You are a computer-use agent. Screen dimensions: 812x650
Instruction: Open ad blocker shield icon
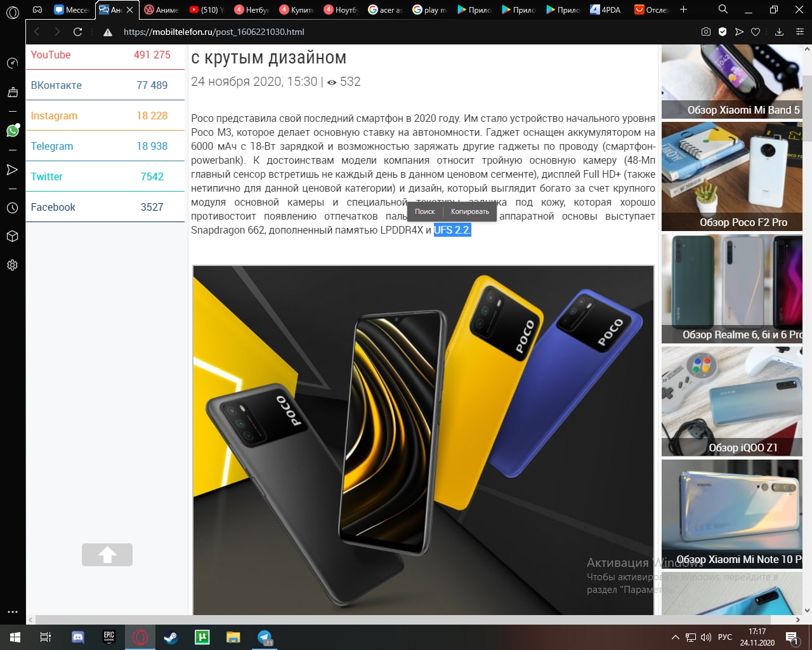click(x=723, y=32)
